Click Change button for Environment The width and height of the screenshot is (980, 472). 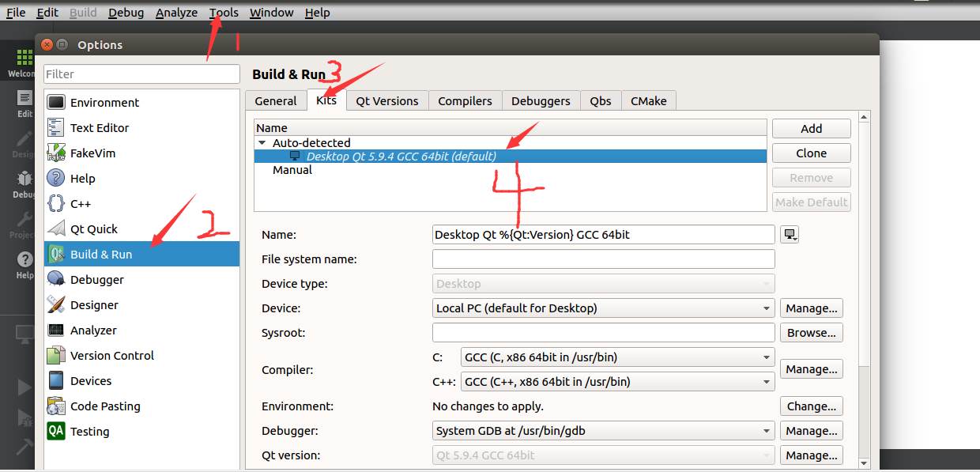812,406
